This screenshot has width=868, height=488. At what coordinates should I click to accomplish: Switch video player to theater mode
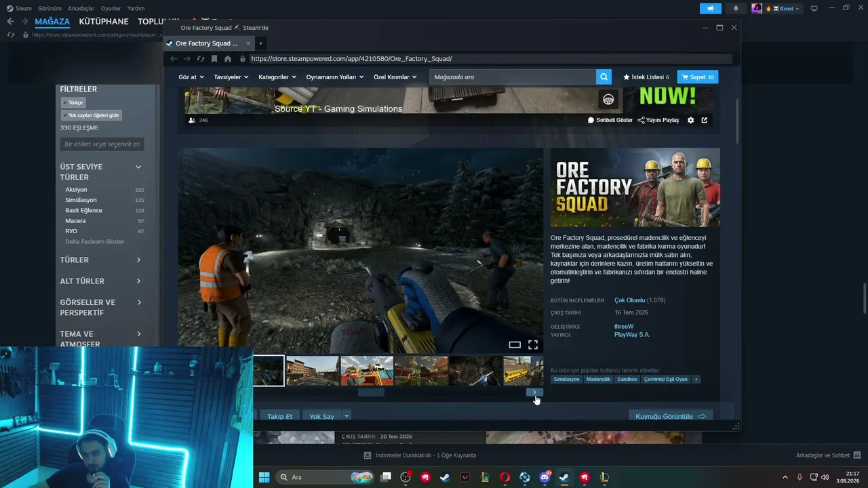pos(515,345)
